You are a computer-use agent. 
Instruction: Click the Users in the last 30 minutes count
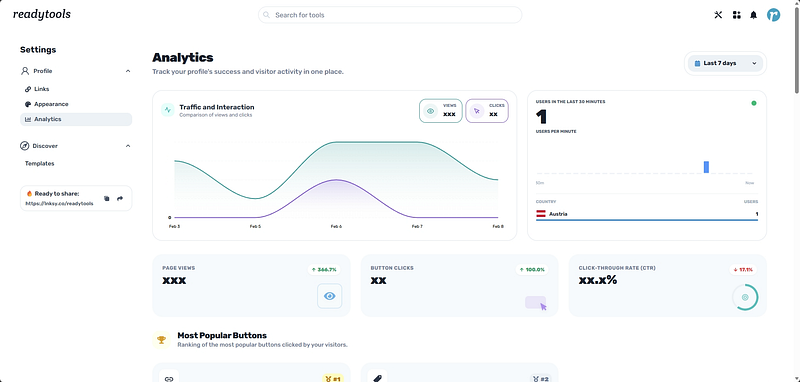click(541, 117)
